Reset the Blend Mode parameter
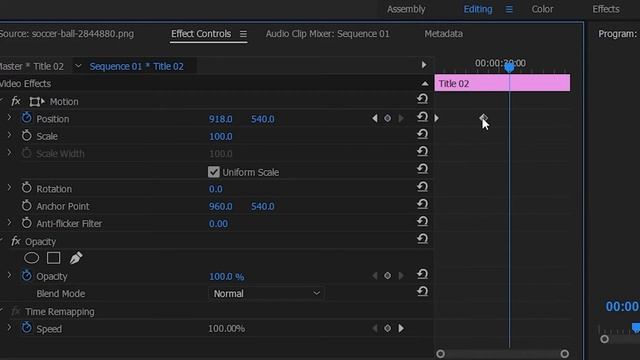Viewport: 640px width, 360px height. 422,291
